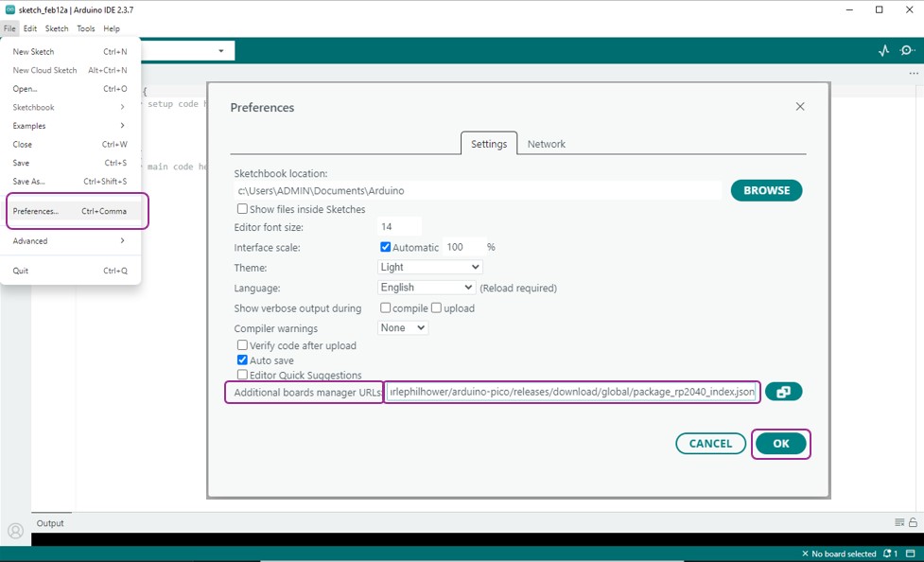Select Save in the File menu

[x=71, y=163]
